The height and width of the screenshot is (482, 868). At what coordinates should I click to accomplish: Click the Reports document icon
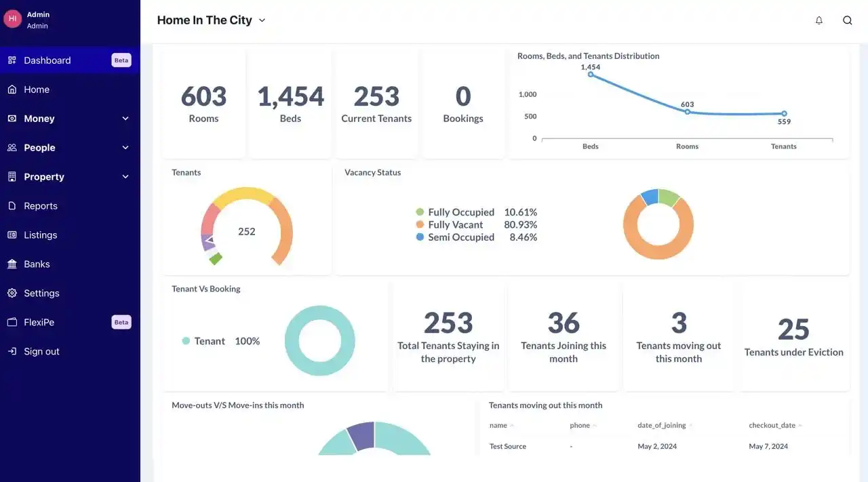point(12,206)
